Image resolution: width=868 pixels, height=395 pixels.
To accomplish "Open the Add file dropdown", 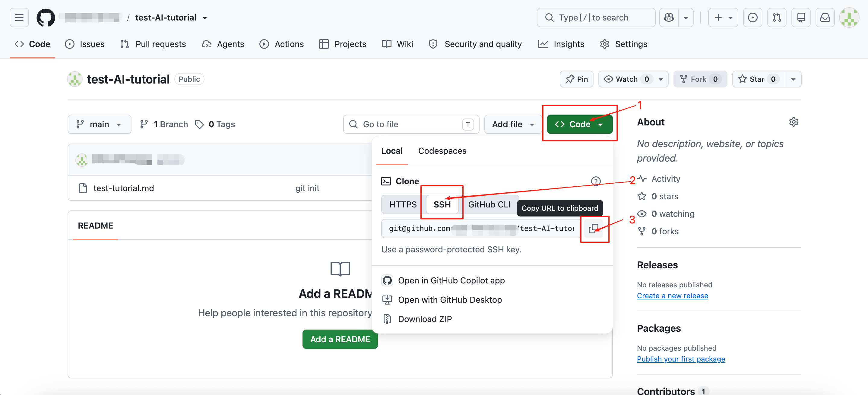I will click(x=513, y=124).
